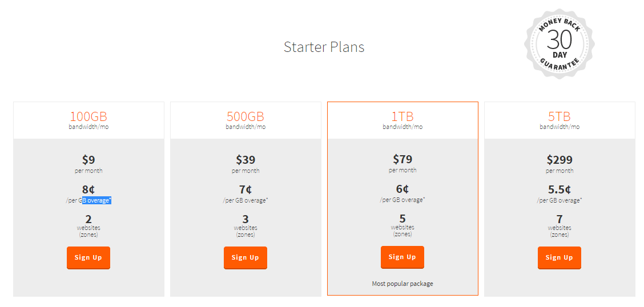Click the 6¢ overage rate in 1TB plan
Screen dimensions: 644x307
click(402, 189)
